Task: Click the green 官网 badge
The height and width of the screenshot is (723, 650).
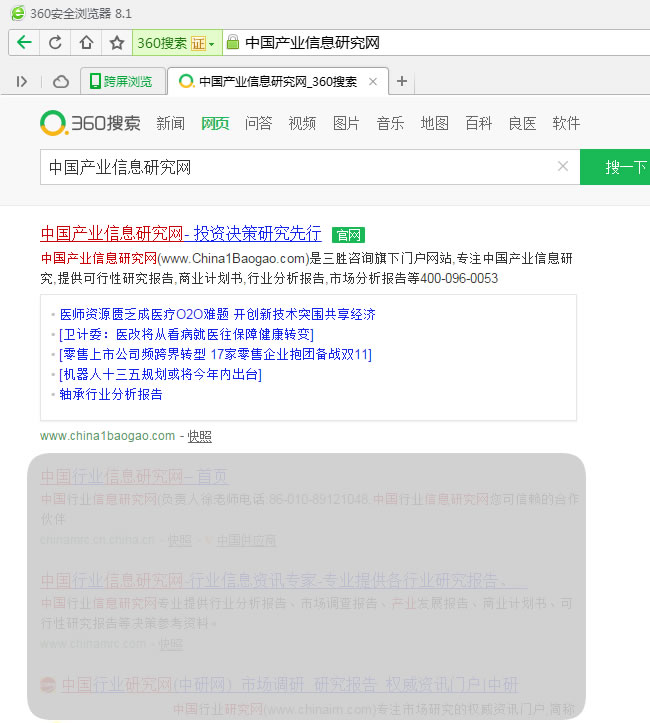Action: (x=349, y=235)
